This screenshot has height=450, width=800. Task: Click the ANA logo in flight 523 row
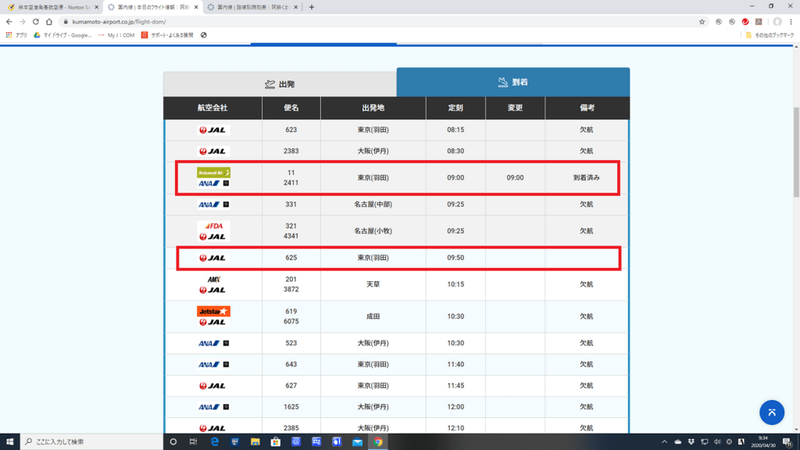click(213, 343)
